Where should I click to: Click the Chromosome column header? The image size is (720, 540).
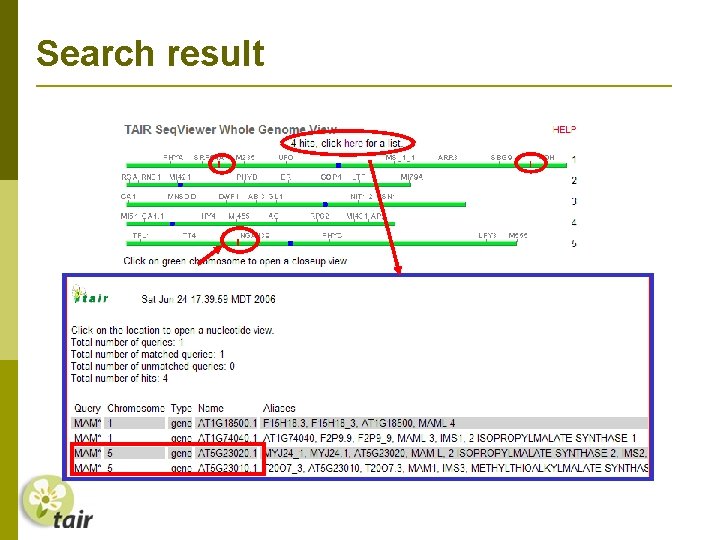(136, 408)
